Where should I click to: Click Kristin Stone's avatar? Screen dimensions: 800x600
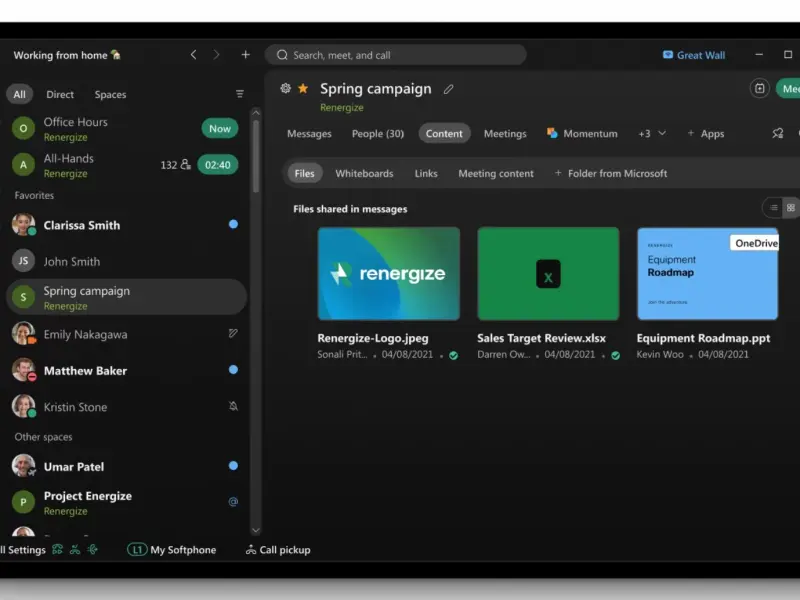tap(23, 406)
